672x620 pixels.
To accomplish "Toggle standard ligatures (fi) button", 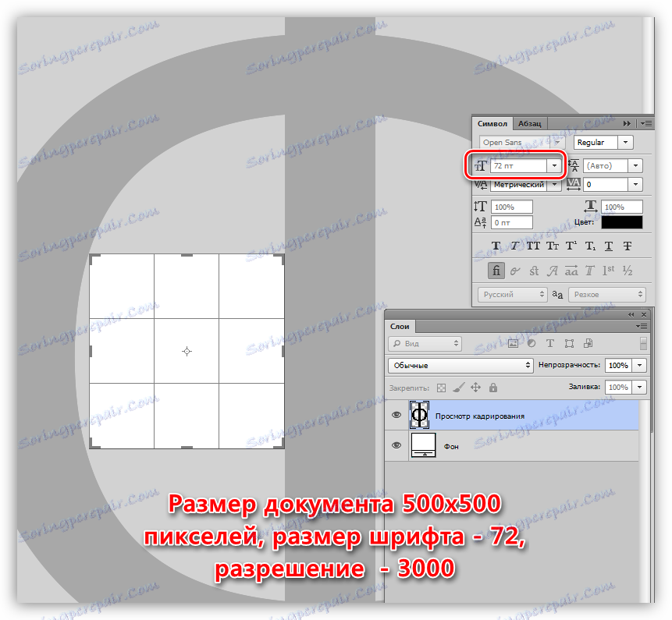I will (x=496, y=271).
